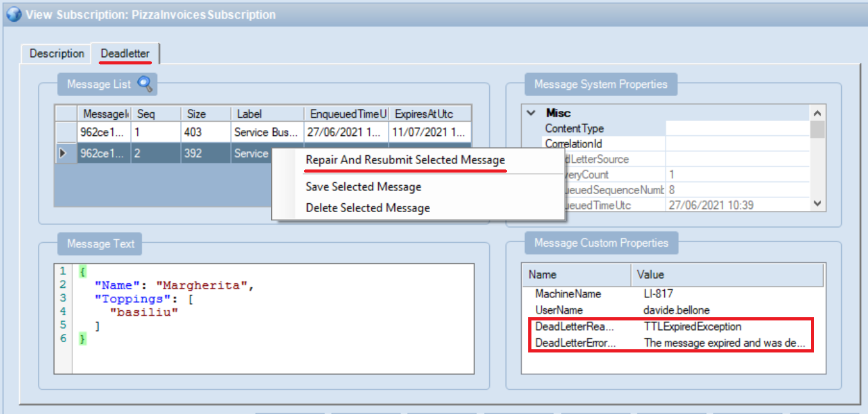Choose Delete Selected Message from context menu
This screenshot has width=868, height=414.
(x=367, y=208)
